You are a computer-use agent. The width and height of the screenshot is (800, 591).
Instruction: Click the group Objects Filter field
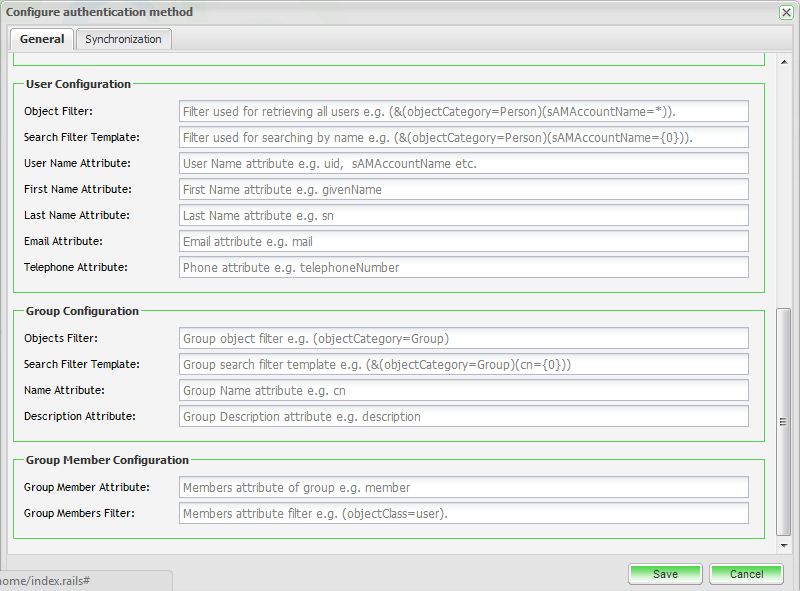click(x=464, y=338)
